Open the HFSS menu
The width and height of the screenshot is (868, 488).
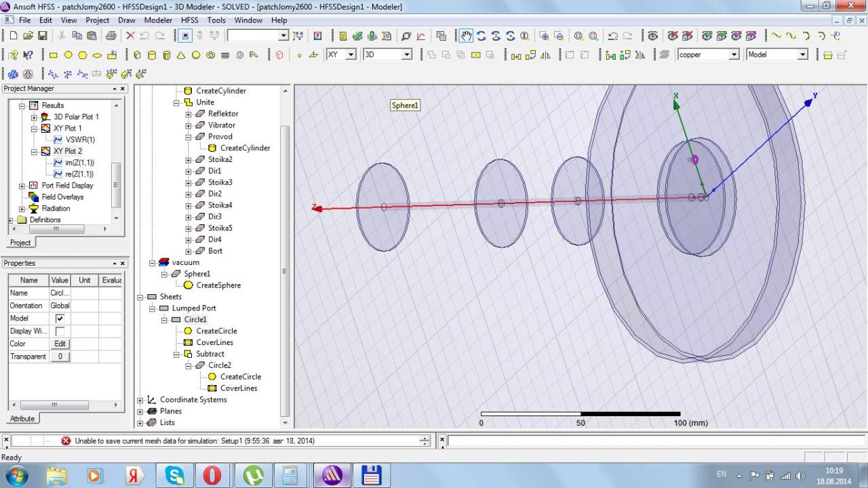[x=189, y=20]
